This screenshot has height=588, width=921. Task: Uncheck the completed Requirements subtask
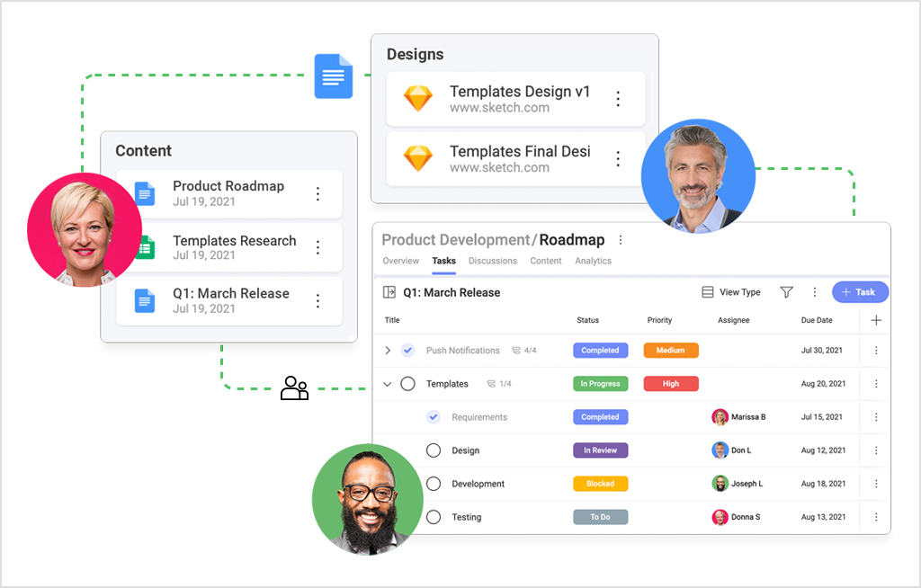click(433, 416)
